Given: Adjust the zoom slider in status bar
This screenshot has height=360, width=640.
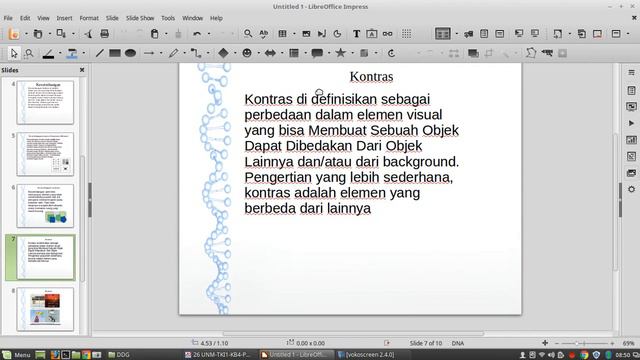Looking at the screenshot, I should click(584, 343).
